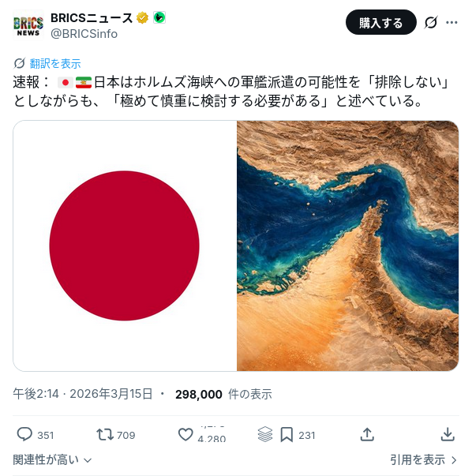Click the 購入する button
This screenshot has width=472, height=476.
point(381,22)
